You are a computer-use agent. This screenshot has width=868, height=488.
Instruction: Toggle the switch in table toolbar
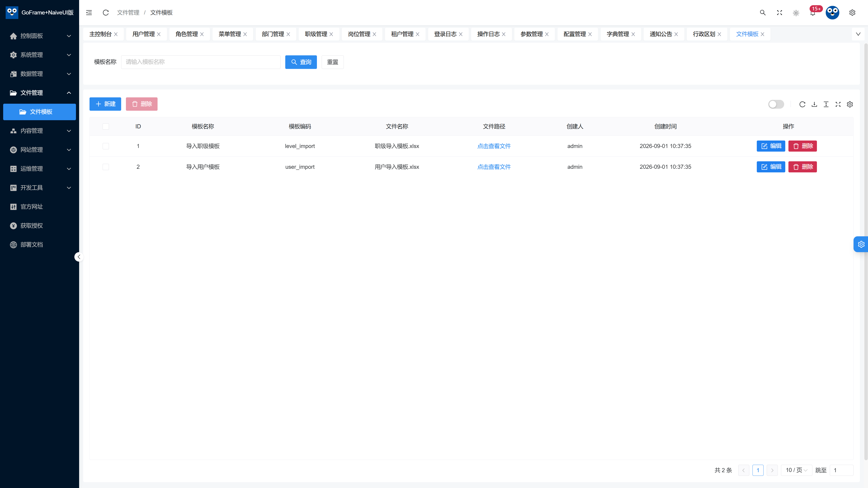pos(776,104)
